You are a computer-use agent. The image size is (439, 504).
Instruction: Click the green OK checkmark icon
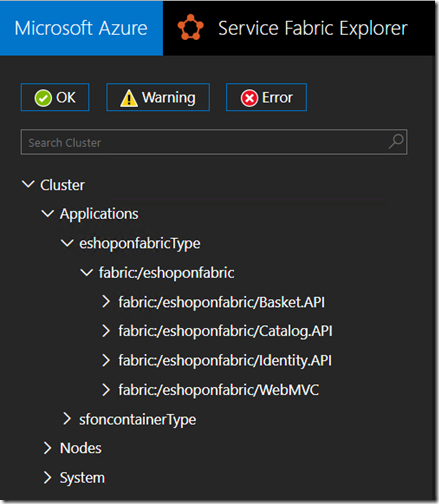pos(43,98)
